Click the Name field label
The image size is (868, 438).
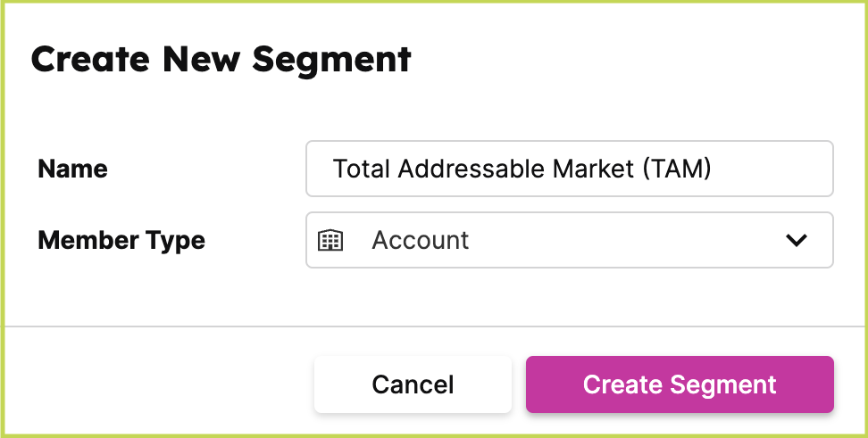(72, 169)
